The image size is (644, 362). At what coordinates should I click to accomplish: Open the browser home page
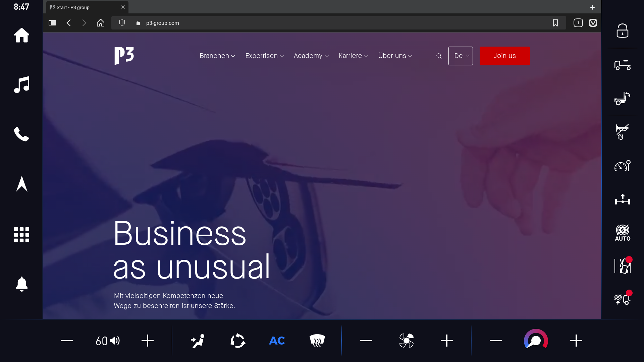click(x=101, y=23)
